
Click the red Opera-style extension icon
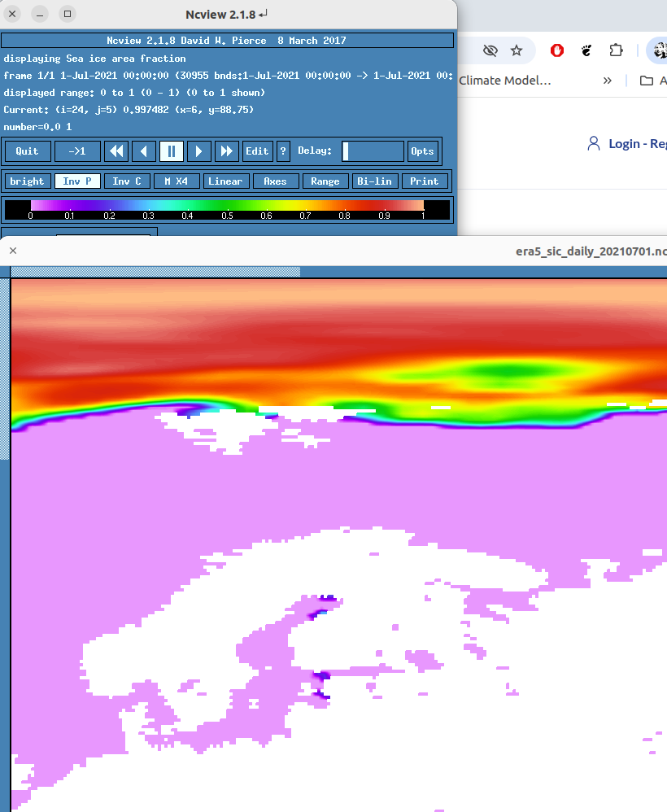pos(557,50)
